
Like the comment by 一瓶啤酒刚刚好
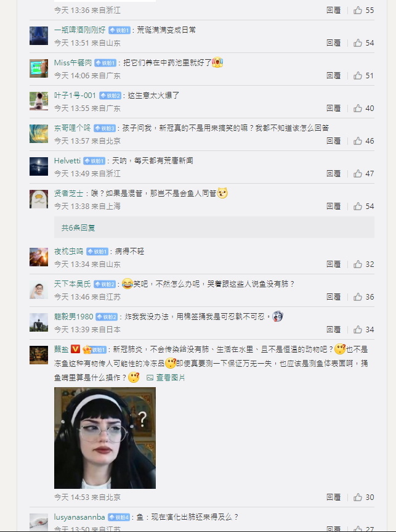click(x=358, y=43)
